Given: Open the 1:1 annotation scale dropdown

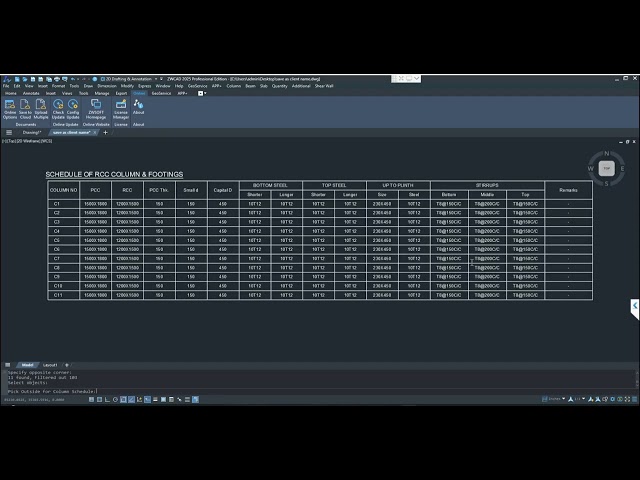Looking at the screenshot, I should pyautogui.click(x=583, y=399).
